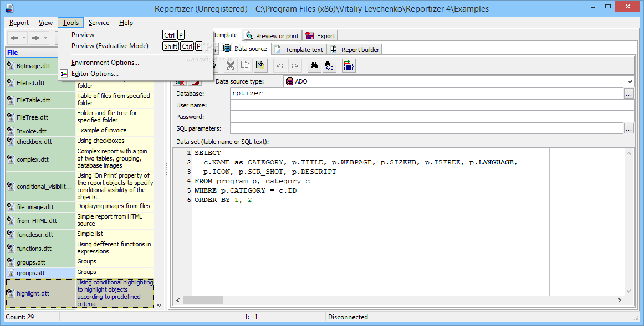Click 'Displaying images from files' description
The image size is (644, 326).
point(115,206)
